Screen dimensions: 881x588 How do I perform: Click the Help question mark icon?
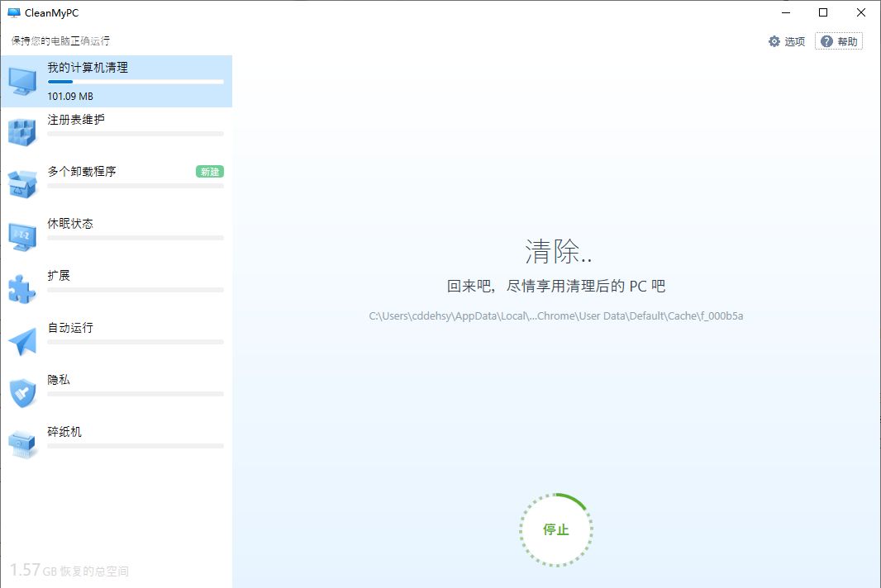(x=826, y=40)
